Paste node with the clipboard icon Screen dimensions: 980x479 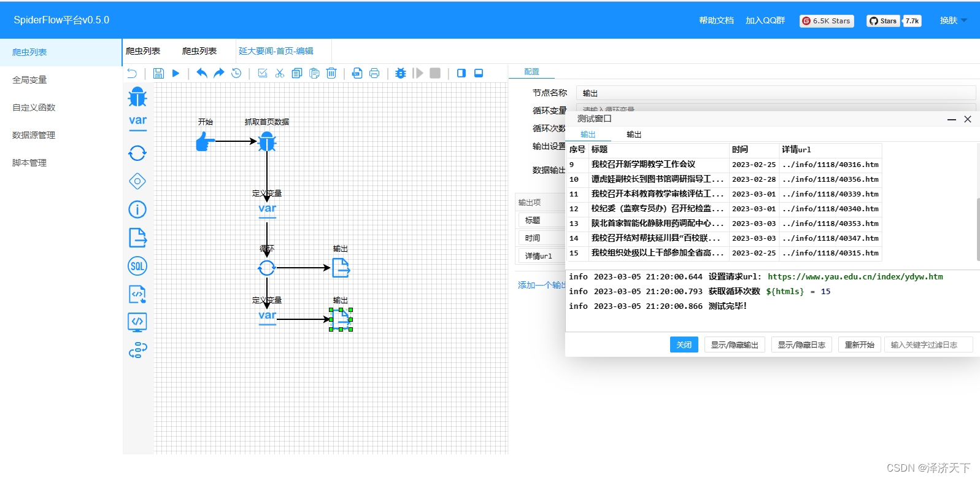click(x=314, y=73)
